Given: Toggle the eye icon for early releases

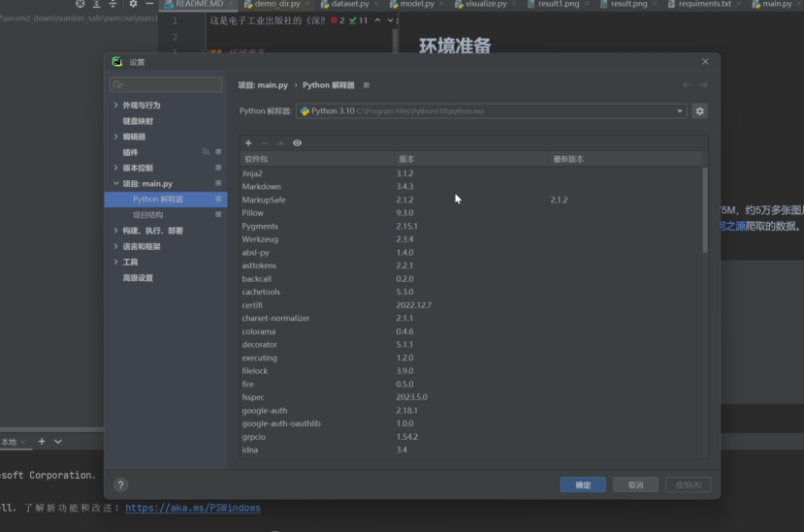Looking at the screenshot, I should 297,143.
